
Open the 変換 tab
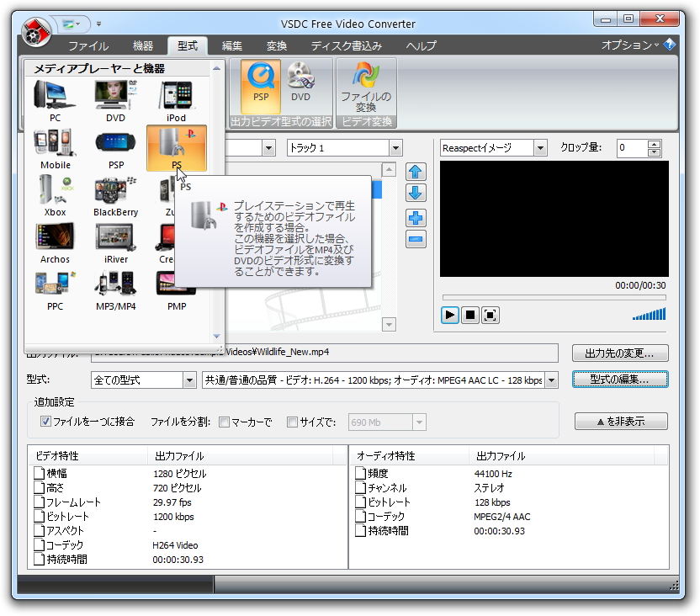tap(277, 46)
